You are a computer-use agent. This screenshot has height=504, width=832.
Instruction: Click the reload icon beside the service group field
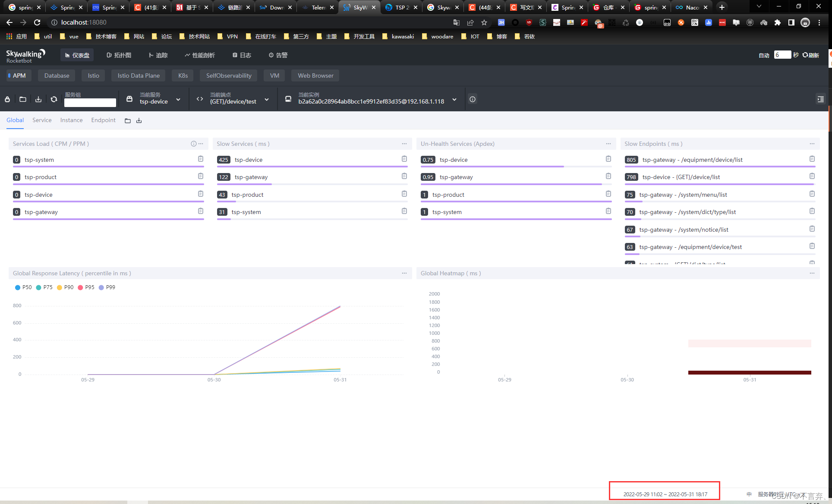(54, 99)
